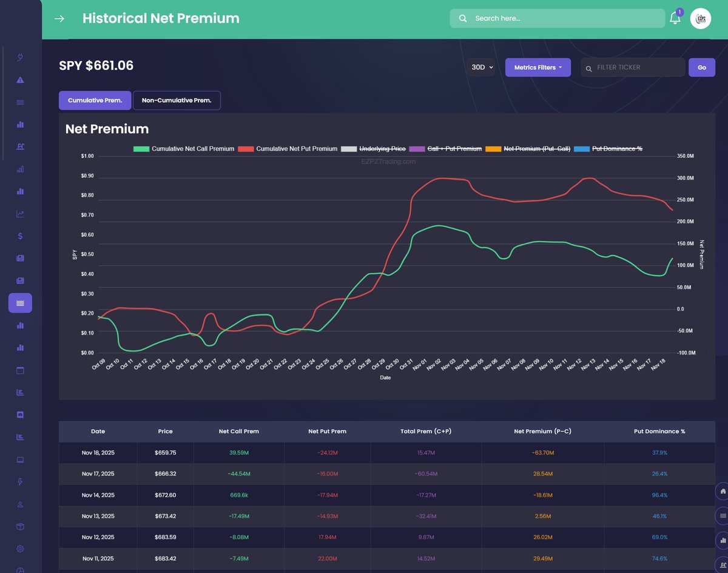The width and height of the screenshot is (728, 573).
Task: Toggle the Cumulative Net Call Premium series
Action: [x=184, y=149]
